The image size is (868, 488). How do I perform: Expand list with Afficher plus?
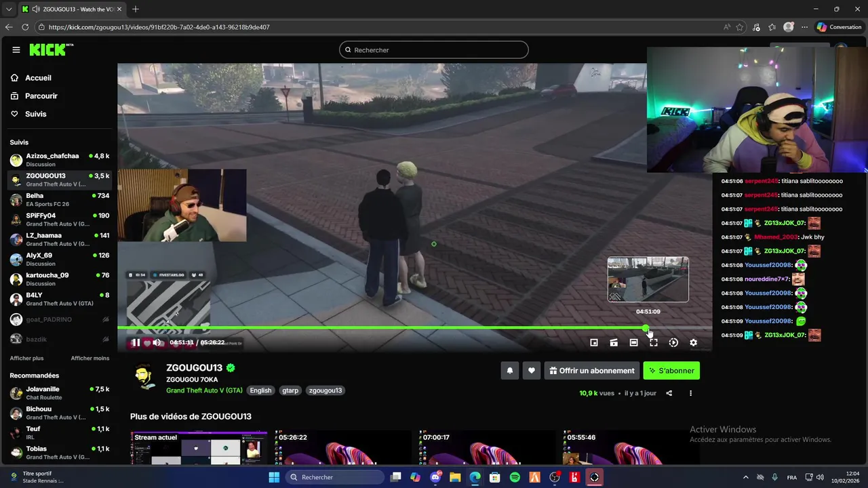pos(26,358)
